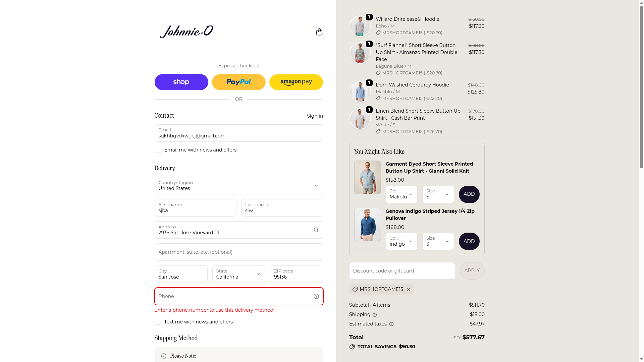Check Text me with news and offers
Viewport: 644px width, 362px height.
pos(158,322)
